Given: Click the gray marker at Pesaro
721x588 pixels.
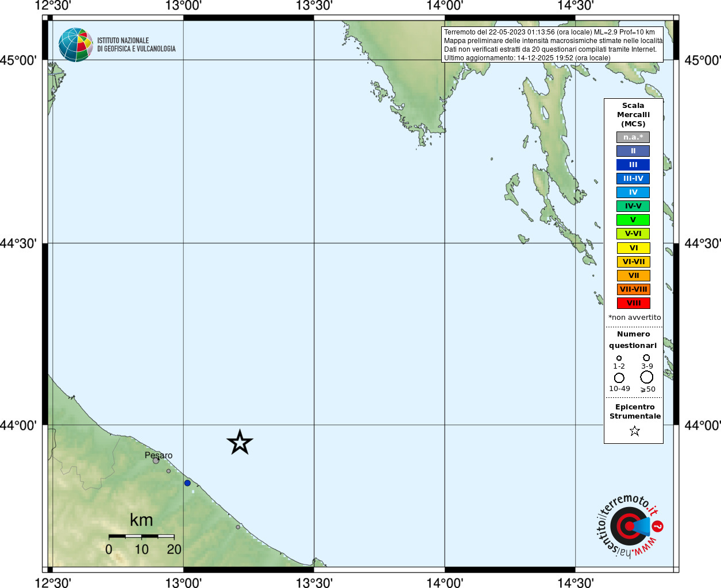Looking at the screenshot, I should coord(156,461).
